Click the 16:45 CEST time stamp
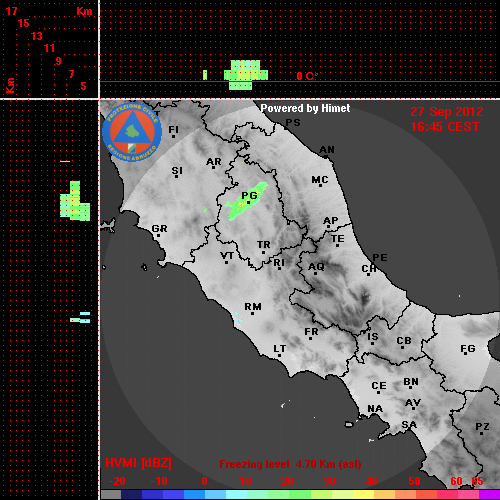 tap(445, 127)
